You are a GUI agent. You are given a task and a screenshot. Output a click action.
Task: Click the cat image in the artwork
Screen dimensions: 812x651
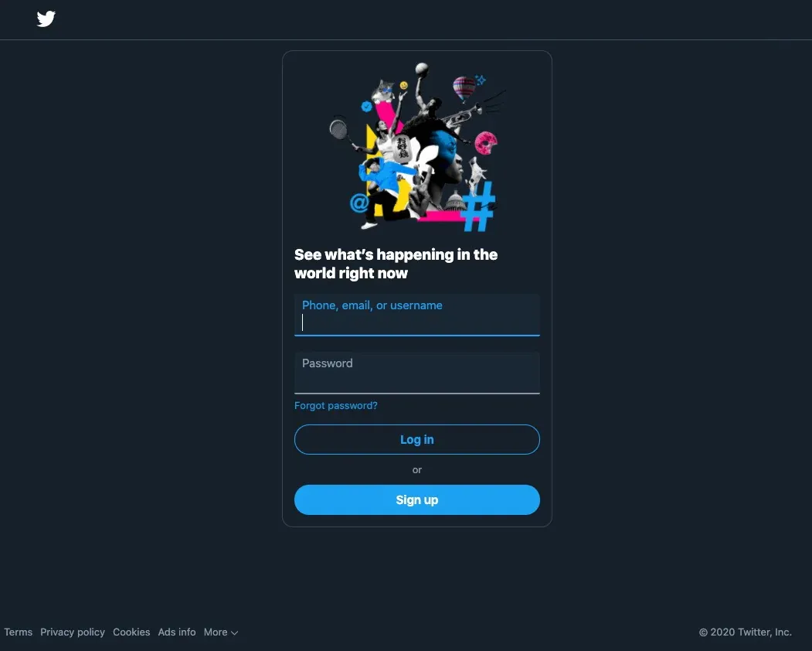pyautogui.click(x=385, y=89)
